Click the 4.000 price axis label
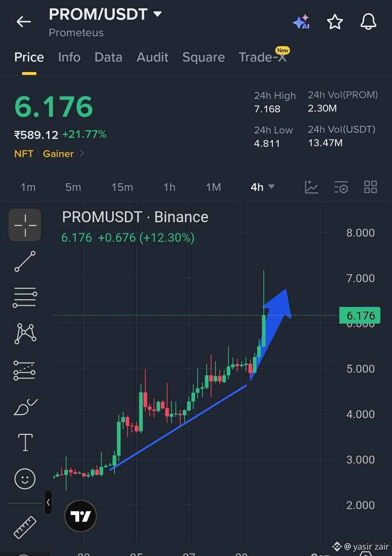This screenshot has height=556, width=392. (360, 414)
